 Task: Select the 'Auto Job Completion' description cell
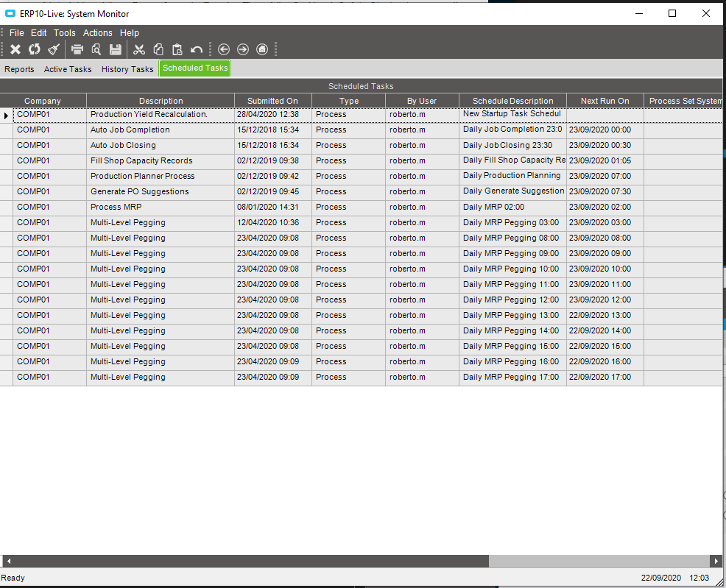(161, 130)
